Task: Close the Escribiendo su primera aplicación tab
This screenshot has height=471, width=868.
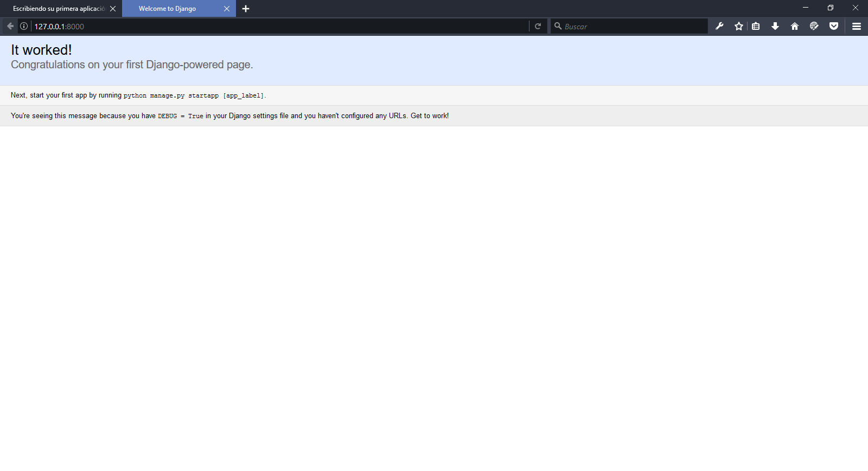Action: point(113,9)
